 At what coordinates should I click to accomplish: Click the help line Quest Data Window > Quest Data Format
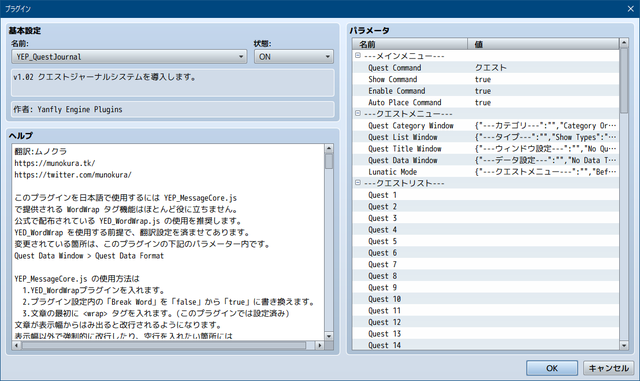pos(89,256)
